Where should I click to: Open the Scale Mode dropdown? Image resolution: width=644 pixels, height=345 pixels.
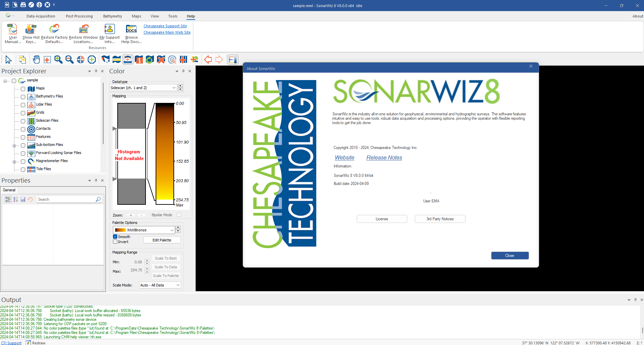point(160,285)
